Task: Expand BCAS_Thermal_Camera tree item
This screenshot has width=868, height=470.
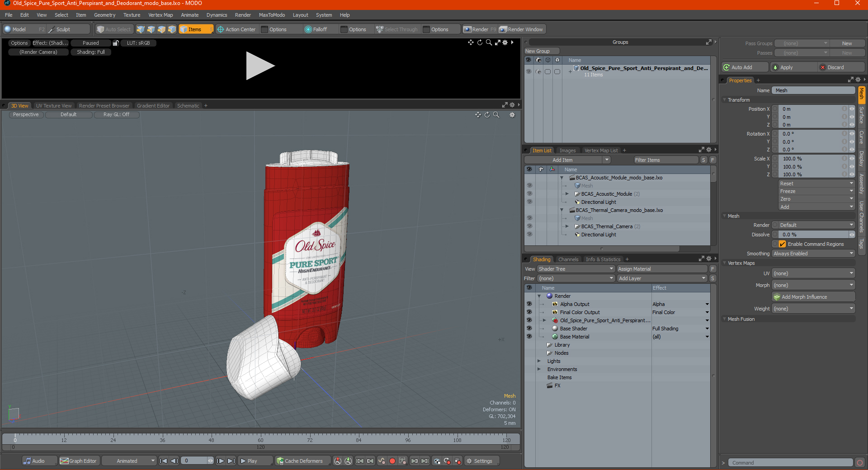Action: pyautogui.click(x=567, y=226)
